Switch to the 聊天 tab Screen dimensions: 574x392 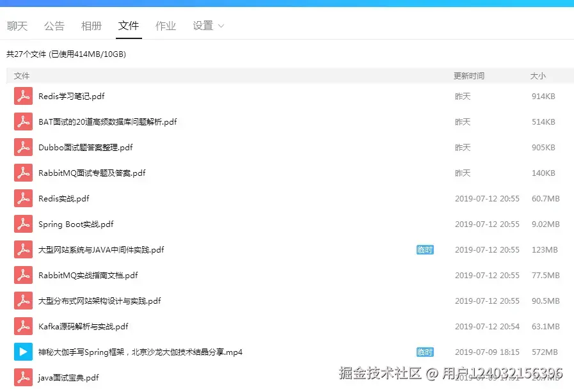tap(17, 26)
